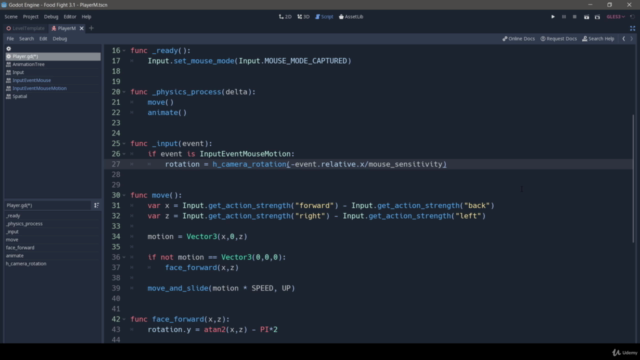Click the filter scripts gear icon
The width and height of the screenshot is (640, 360).
tap(9, 49)
